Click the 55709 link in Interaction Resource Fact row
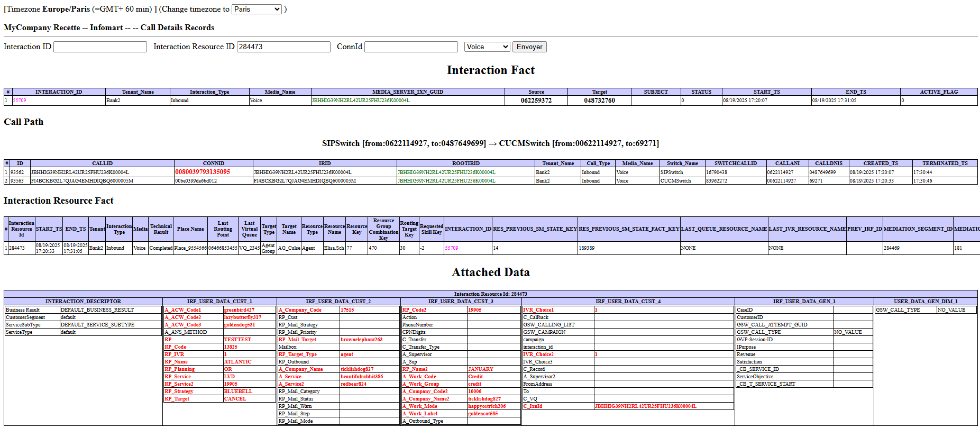This screenshot has width=980, height=428. pos(451,248)
